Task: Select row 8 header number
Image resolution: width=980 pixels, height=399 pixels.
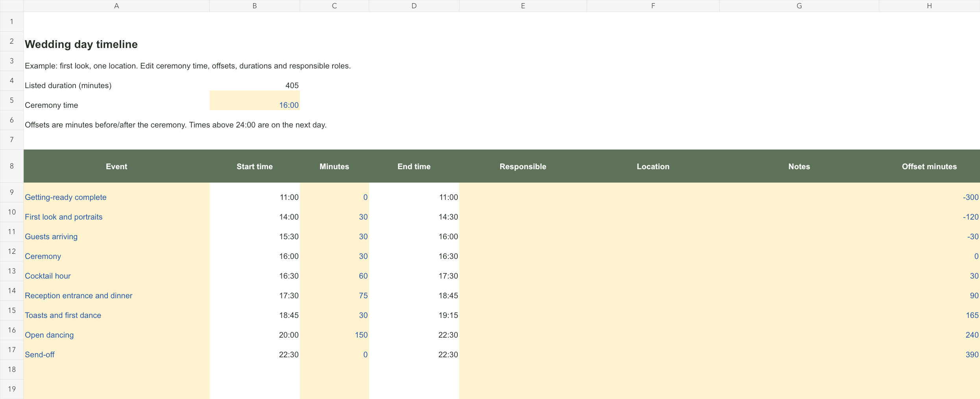Action: pos(12,166)
